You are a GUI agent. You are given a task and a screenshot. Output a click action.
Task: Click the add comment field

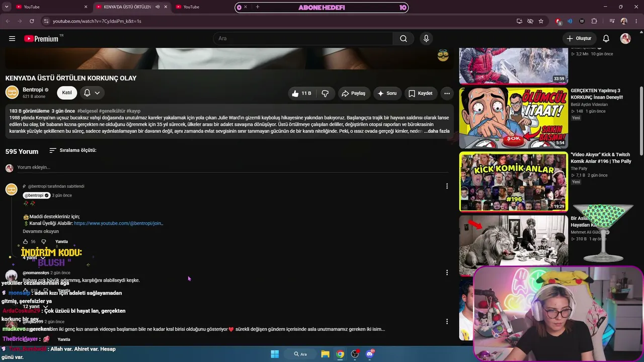(232, 167)
